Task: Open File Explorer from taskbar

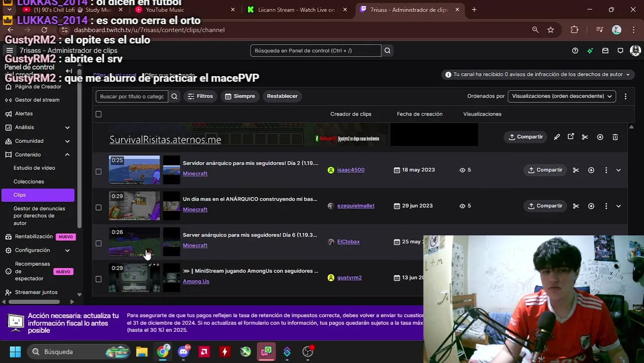Action: tap(142, 352)
